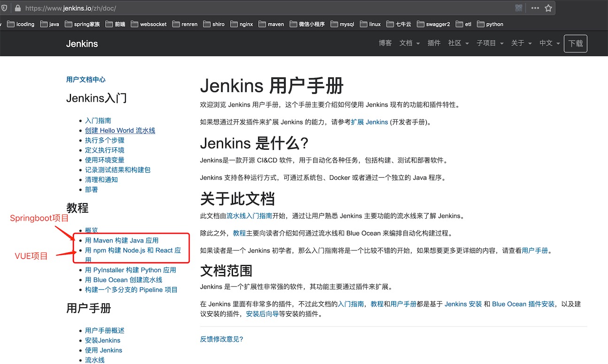Go to the 执行多个步骤 page

(105, 140)
